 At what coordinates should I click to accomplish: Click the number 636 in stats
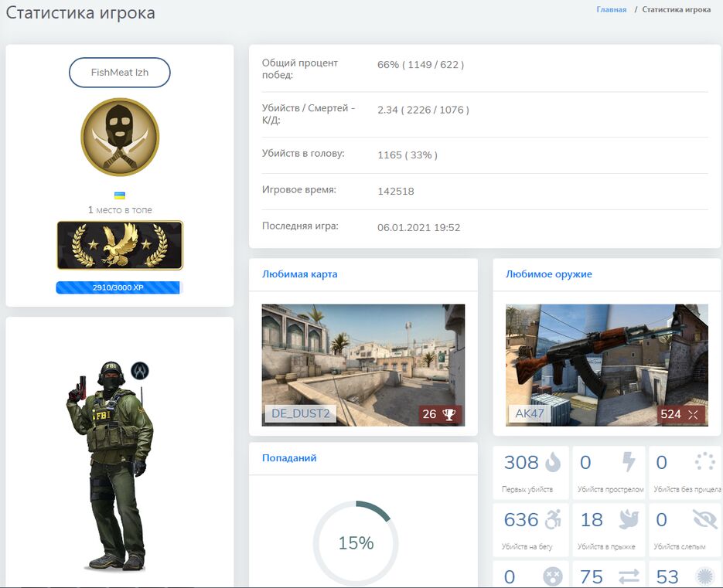521,520
